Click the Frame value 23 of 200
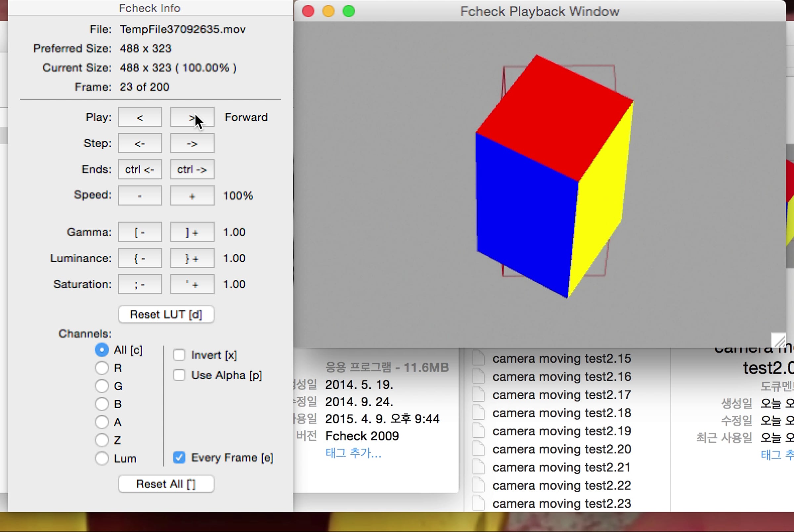 [x=145, y=87]
